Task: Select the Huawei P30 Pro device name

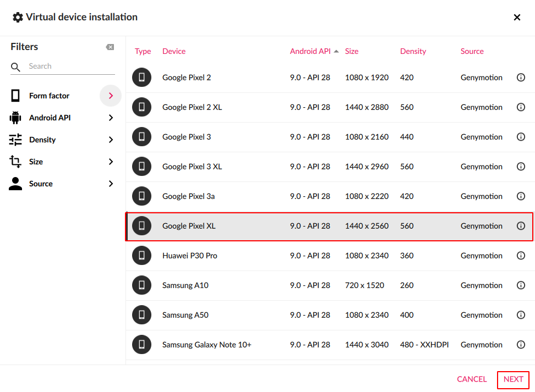Action: 190,255
